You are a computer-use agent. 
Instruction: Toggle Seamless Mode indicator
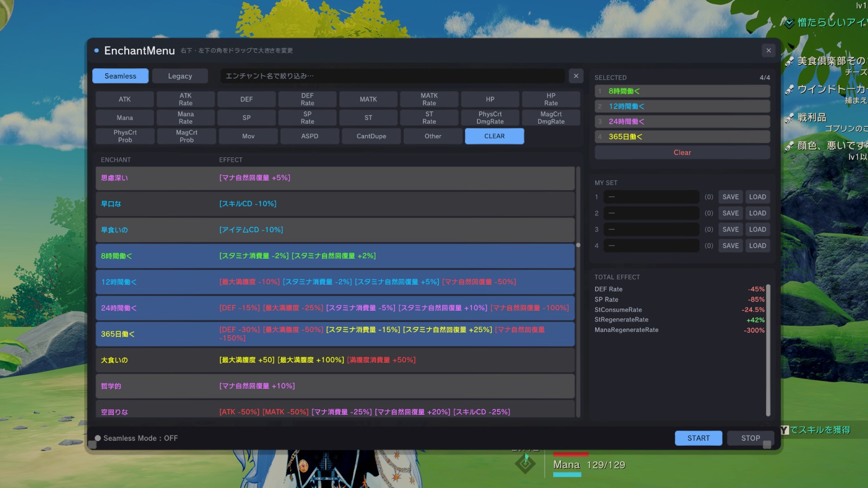click(98, 438)
